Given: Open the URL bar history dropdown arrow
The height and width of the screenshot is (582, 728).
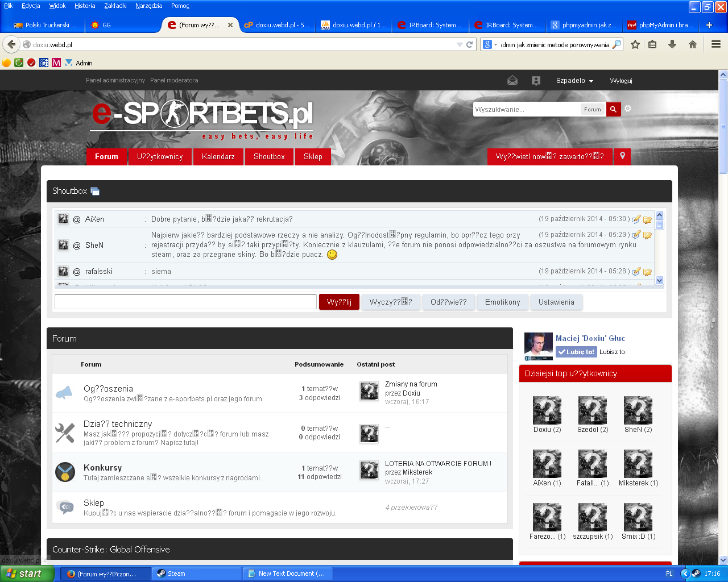Looking at the screenshot, I should coord(460,44).
